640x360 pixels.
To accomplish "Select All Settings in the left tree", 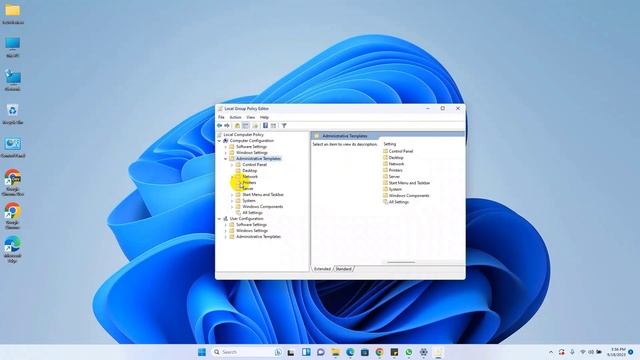I will click(x=252, y=213).
